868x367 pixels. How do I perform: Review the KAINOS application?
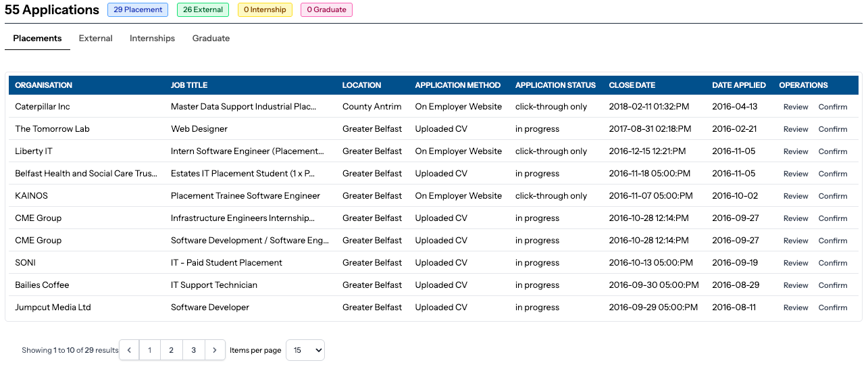796,196
